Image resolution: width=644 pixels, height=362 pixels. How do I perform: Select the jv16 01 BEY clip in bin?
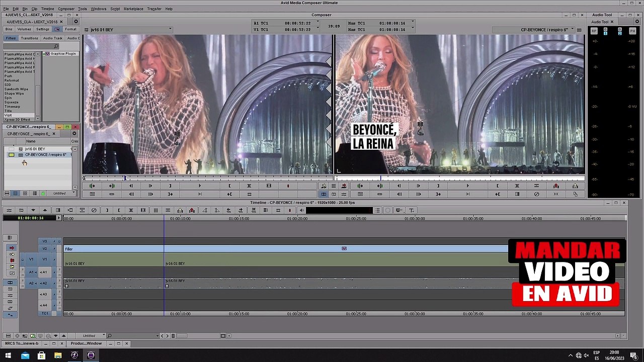tap(35, 149)
